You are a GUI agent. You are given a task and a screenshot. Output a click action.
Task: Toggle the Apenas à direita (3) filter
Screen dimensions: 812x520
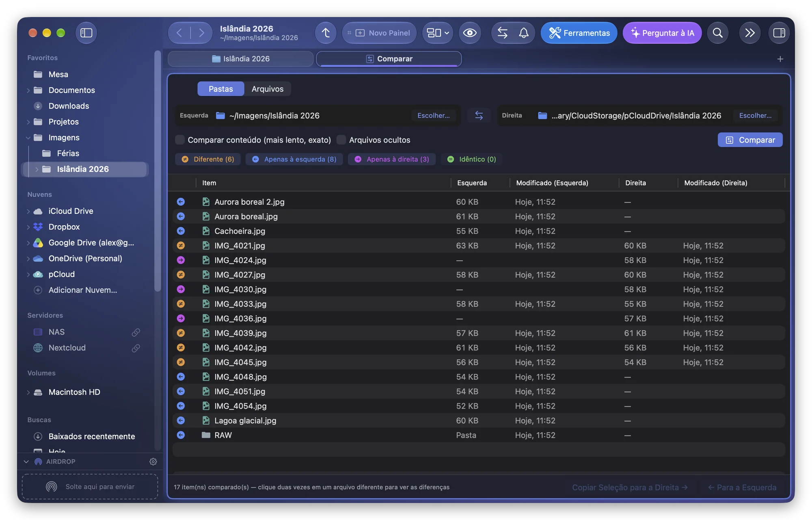pos(392,160)
